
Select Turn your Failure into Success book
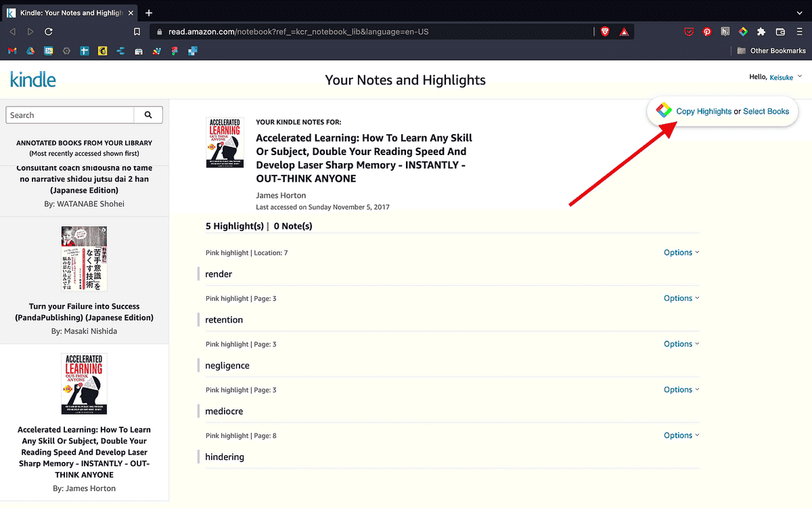[85, 312]
